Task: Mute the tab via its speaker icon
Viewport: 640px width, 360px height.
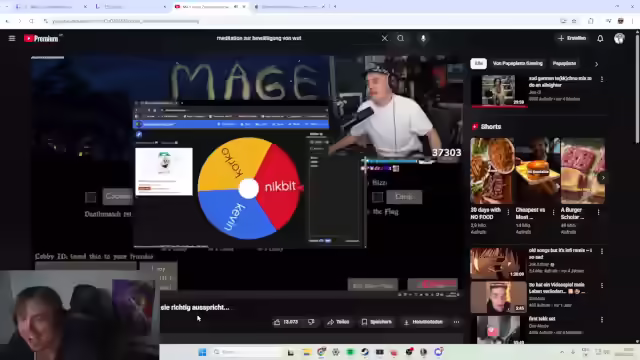Action: (x=236, y=7)
